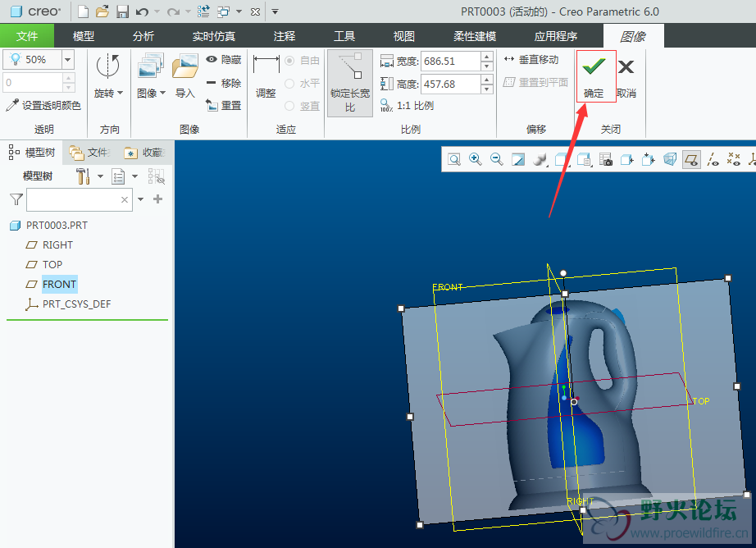Expand the 旋转 rotate dropdown arrow

pyautogui.click(x=120, y=93)
